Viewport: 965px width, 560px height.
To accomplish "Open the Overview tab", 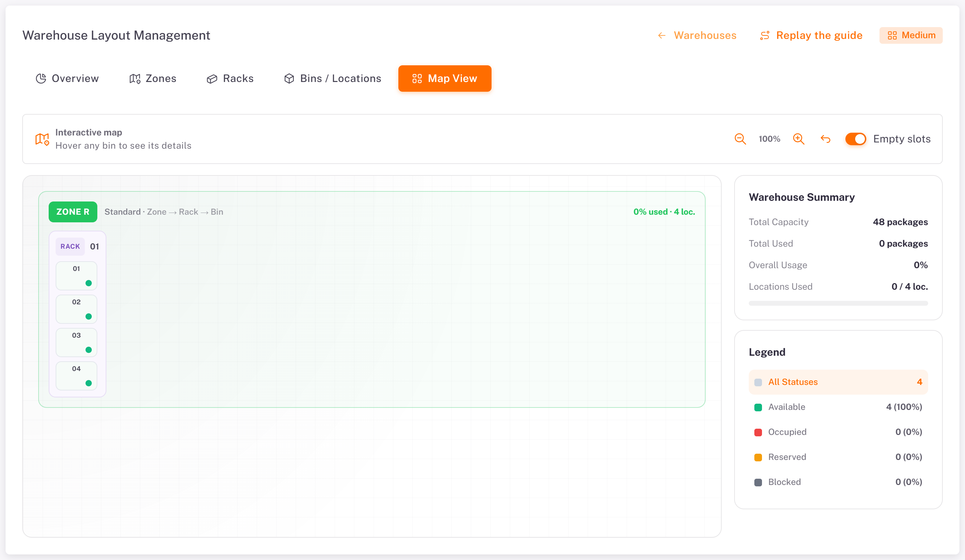I will point(67,79).
